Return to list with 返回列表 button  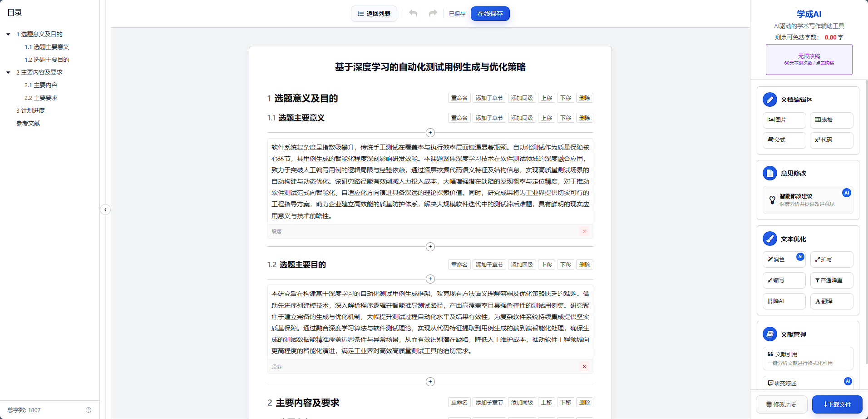tap(374, 14)
